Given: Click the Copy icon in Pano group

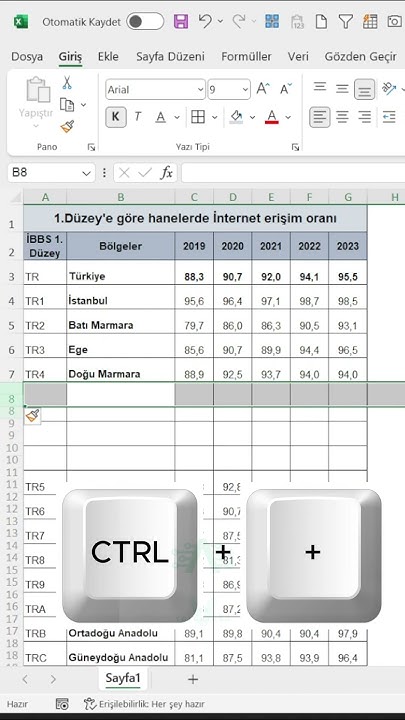Looking at the screenshot, I should tap(67, 105).
